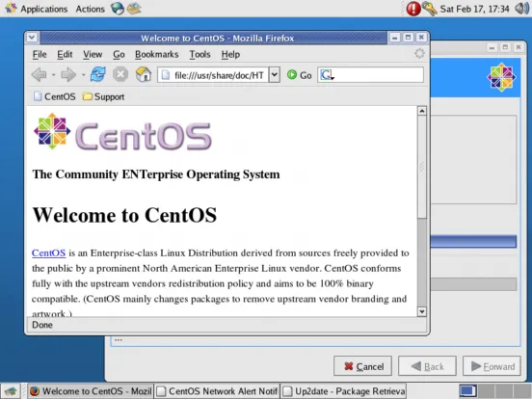Click the red network alert notification icon
Screen dimensions: 532x399
pos(413,9)
